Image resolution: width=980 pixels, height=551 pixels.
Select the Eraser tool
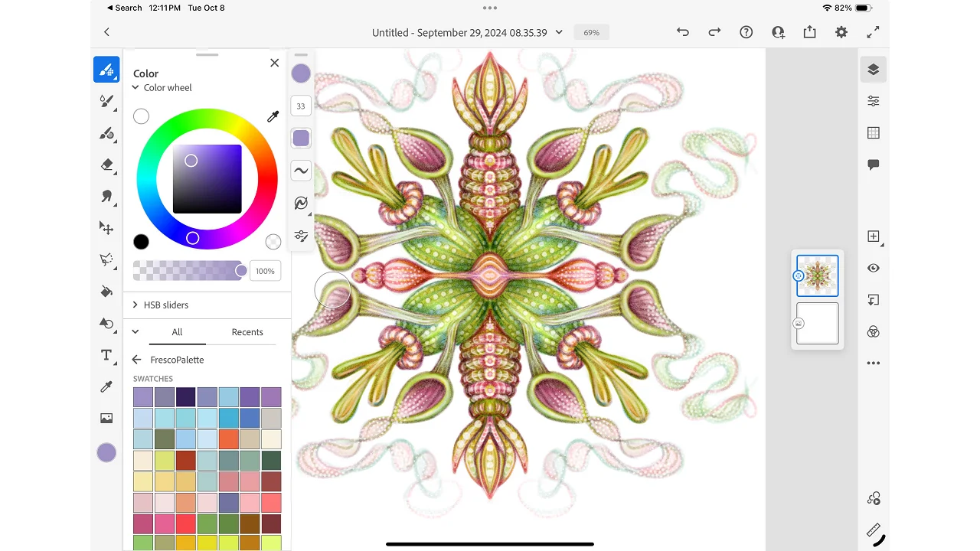coord(106,165)
